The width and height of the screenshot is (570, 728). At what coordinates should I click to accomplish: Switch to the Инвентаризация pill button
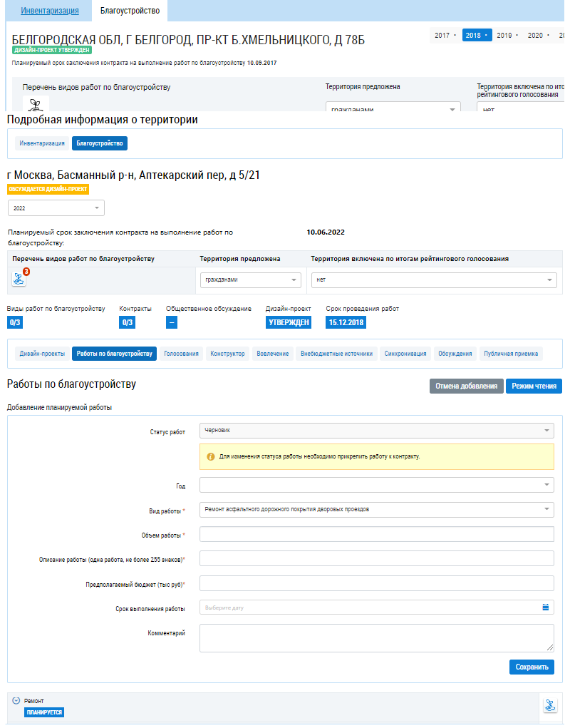coord(42,143)
